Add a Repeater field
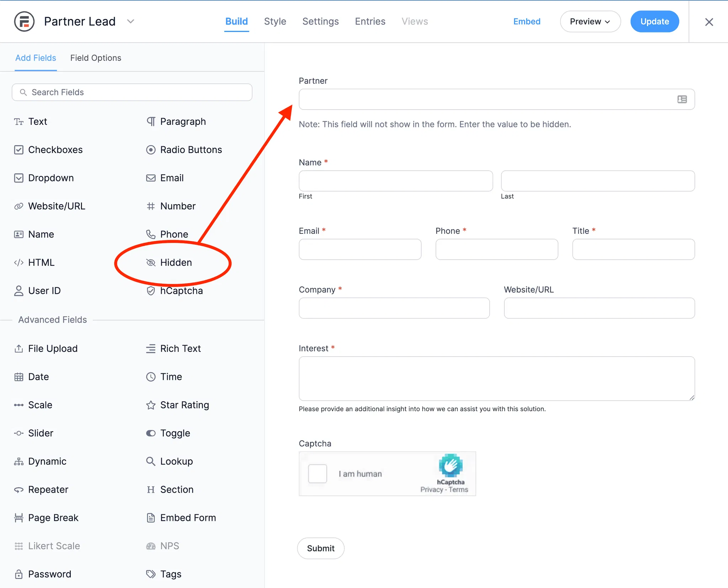Screen dimensions: 728x588 coord(41,489)
